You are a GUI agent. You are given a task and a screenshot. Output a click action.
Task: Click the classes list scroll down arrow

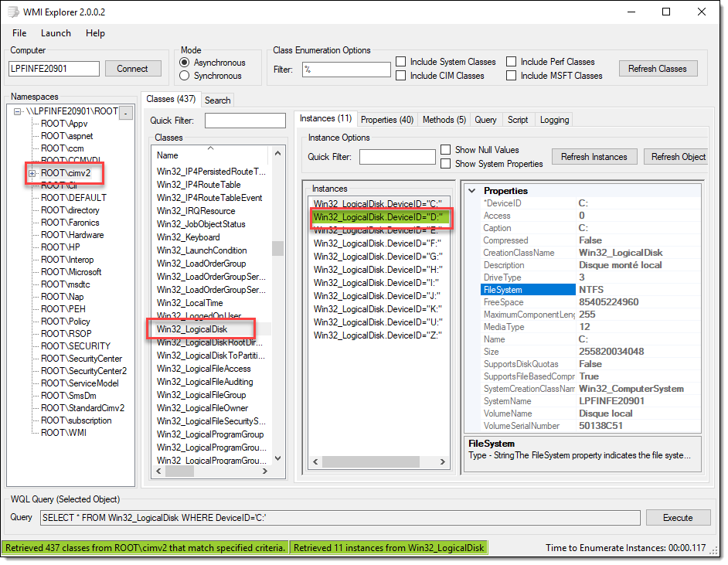point(277,458)
